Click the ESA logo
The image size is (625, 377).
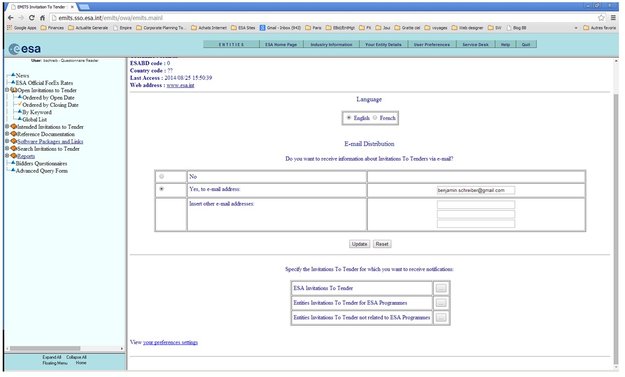click(25, 49)
